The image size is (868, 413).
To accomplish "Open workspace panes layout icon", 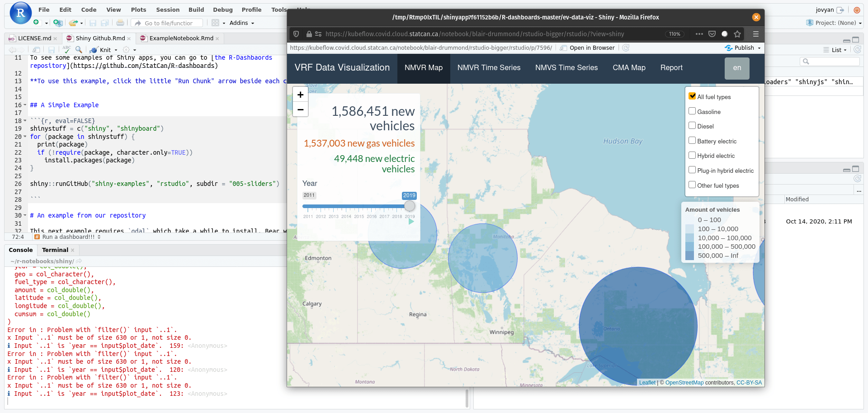I will pos(215,23).
